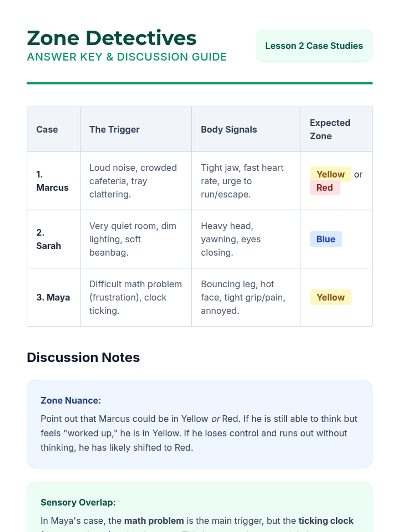Viewport: 399px width, 532px height.
Task: Click the 2. Sarah case name cell
Action: (x=49, y=239)
